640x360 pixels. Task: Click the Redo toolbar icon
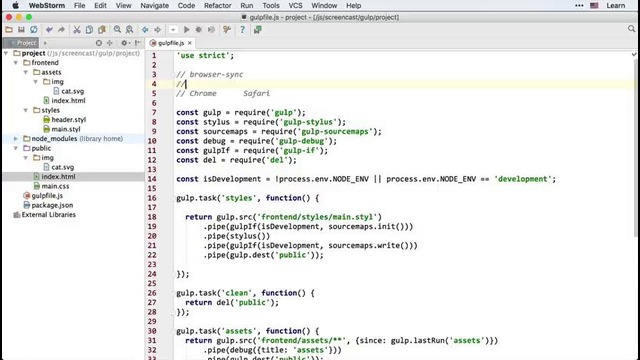click(61, 30)
